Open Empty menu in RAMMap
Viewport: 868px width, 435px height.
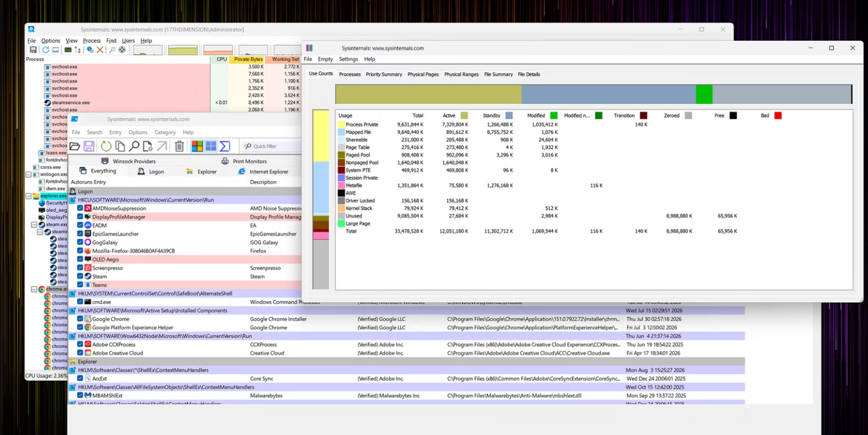click(326, 59)
